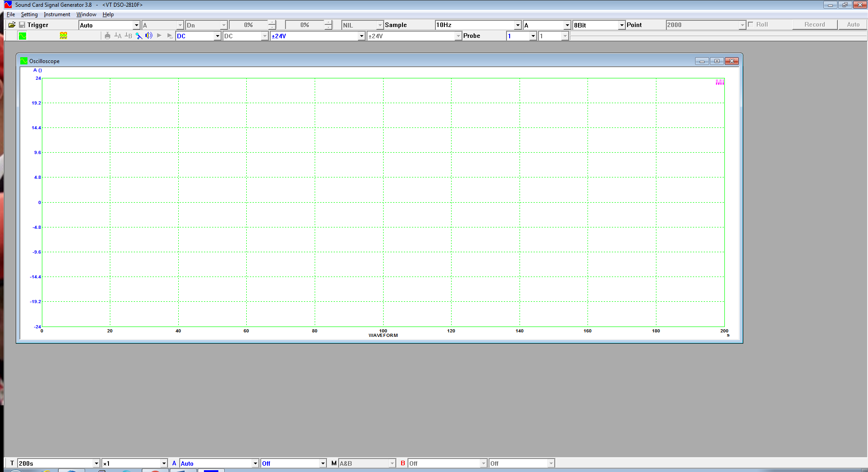Viewport: 868px width, 472px height.
Task: Minimize the Oscilloscope child window
Action: (x=702, y=61)
